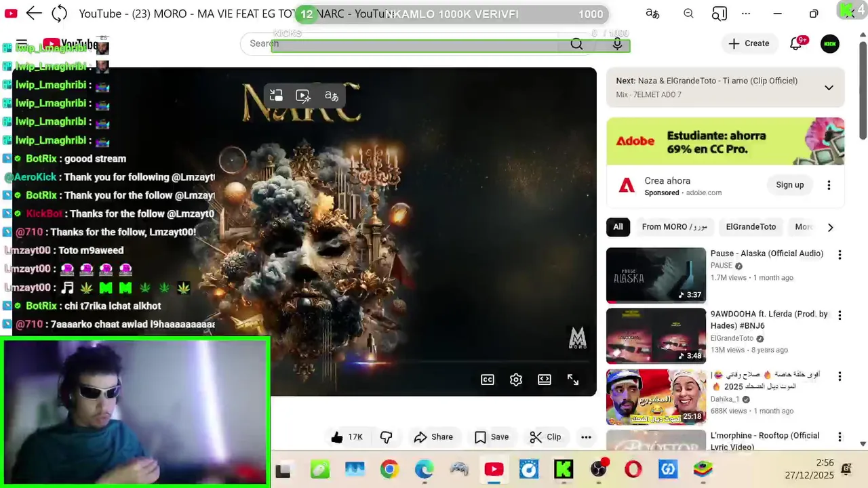Screen dimensions: 868x488
Task: Save the video to a playlist
Action: (x=492, y=437)
